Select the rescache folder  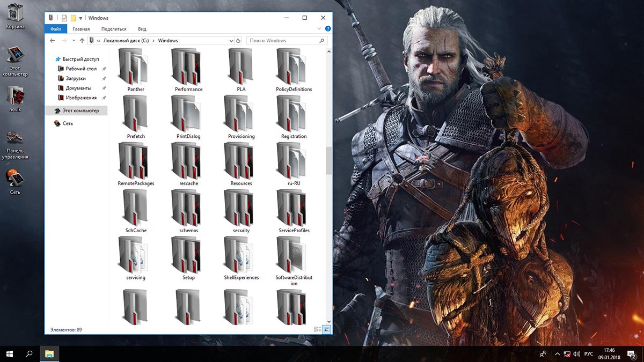point(188,164)
